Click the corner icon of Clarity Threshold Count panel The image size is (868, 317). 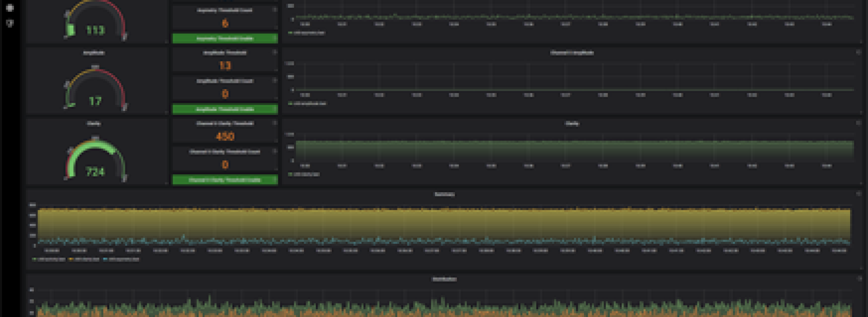(x=275, y=151)
